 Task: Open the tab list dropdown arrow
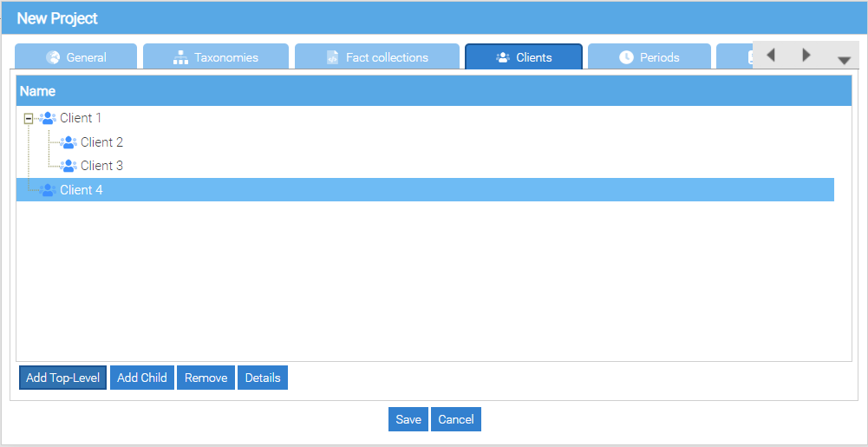(844, 60)
